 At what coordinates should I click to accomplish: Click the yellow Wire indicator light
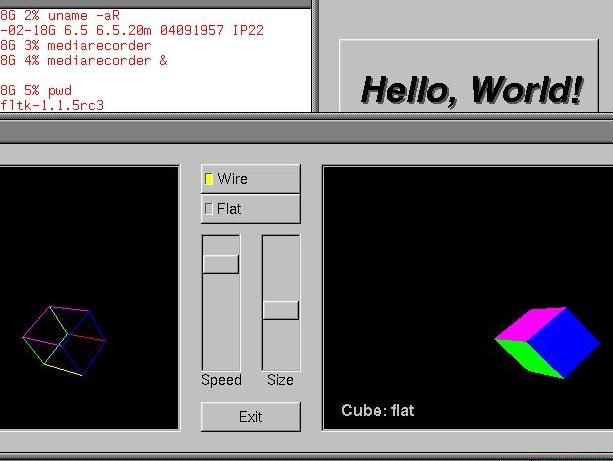pyautogui.click(x=209, y=179)
